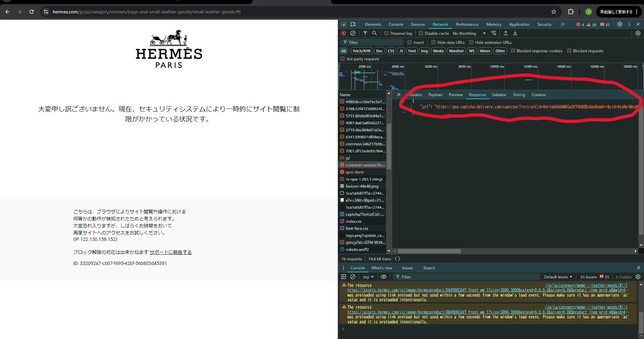This screenshot has width=644, height=339.
Task: Click the response horizontal scrollbar thumb
Action: tap(429, 251)
